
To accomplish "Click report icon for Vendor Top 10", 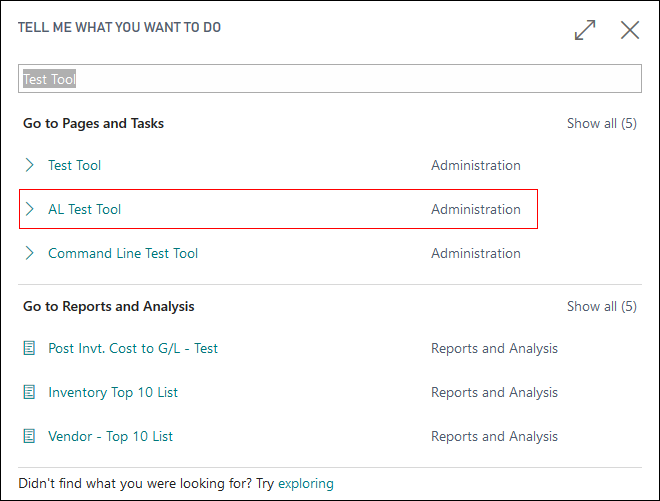I will click(30, 437).
